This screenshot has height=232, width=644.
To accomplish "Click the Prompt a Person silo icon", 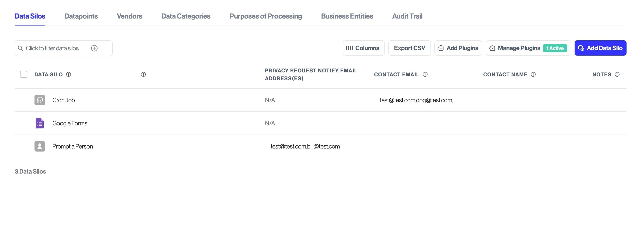I will pos(40,146).
